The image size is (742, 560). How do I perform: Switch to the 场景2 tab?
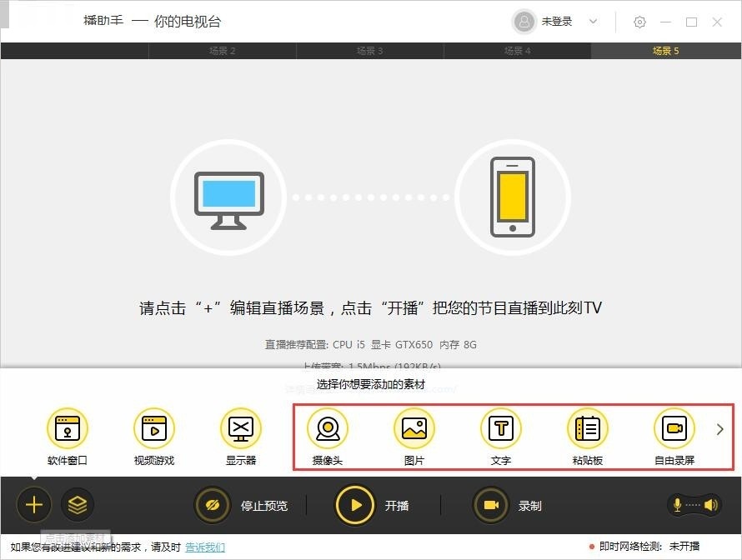[222, 50]
